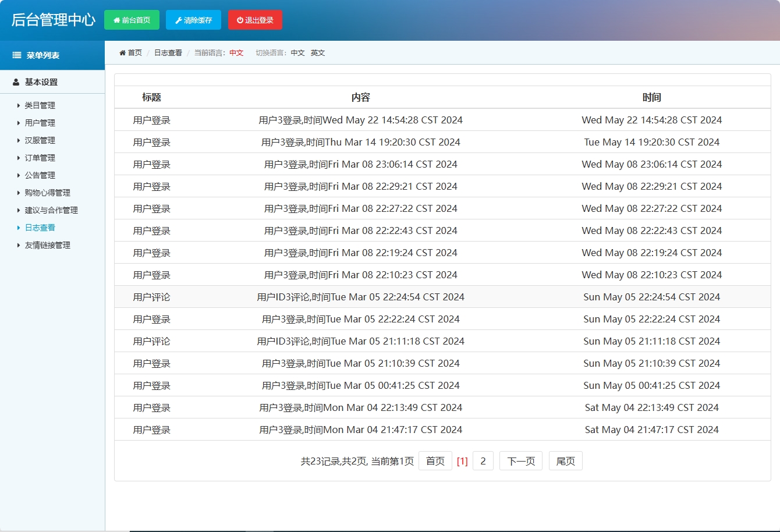The width and height of the screenshot is (780, 532).
Task: Switch language to 英文
Action: coord(318,53)
